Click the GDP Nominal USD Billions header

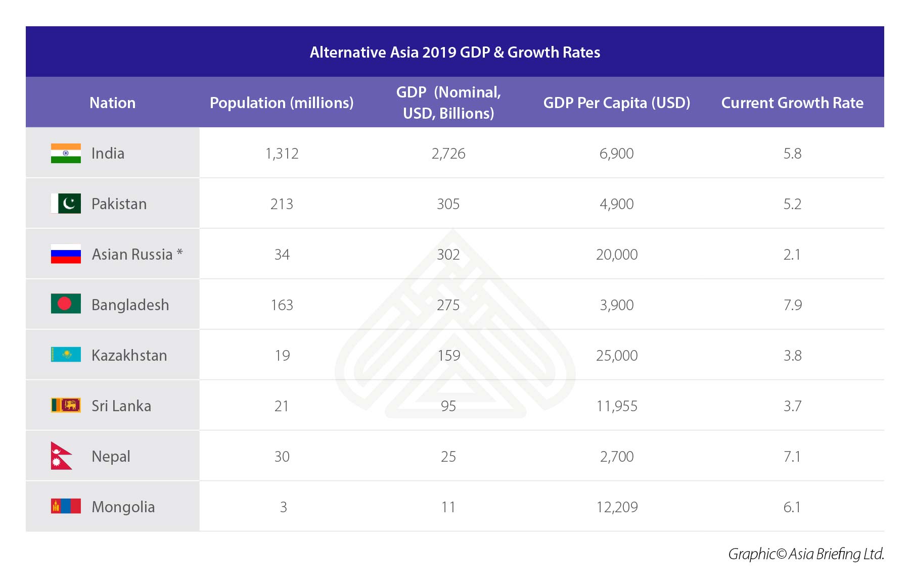(x=448, y=103)
